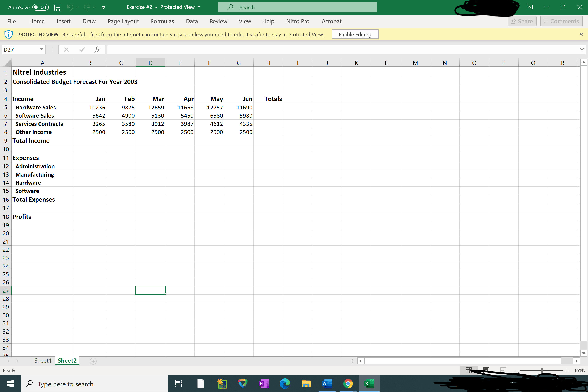Click the Insert Function fx icon

pos(97,49)
